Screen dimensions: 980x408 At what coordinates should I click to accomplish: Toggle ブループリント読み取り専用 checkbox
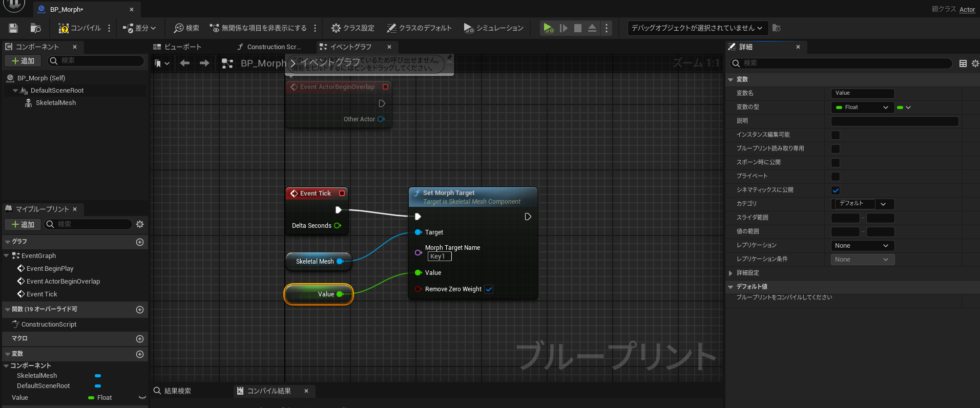[836, 149]
